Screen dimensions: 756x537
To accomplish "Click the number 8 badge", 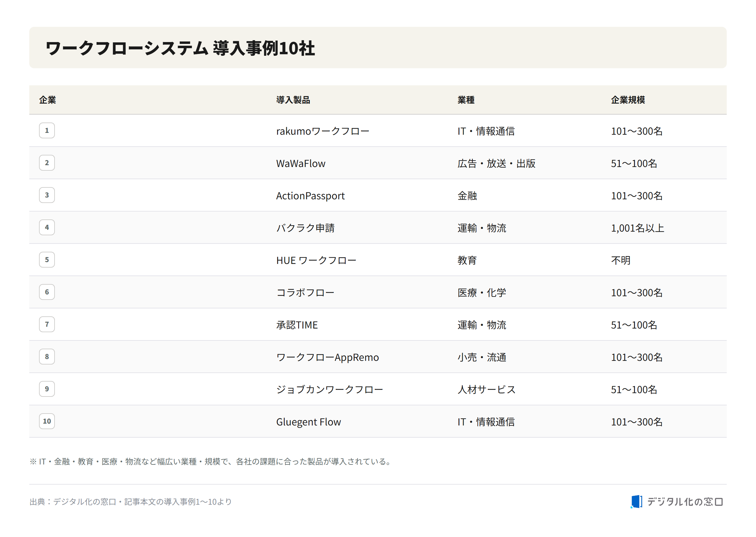I will [47, 357].
